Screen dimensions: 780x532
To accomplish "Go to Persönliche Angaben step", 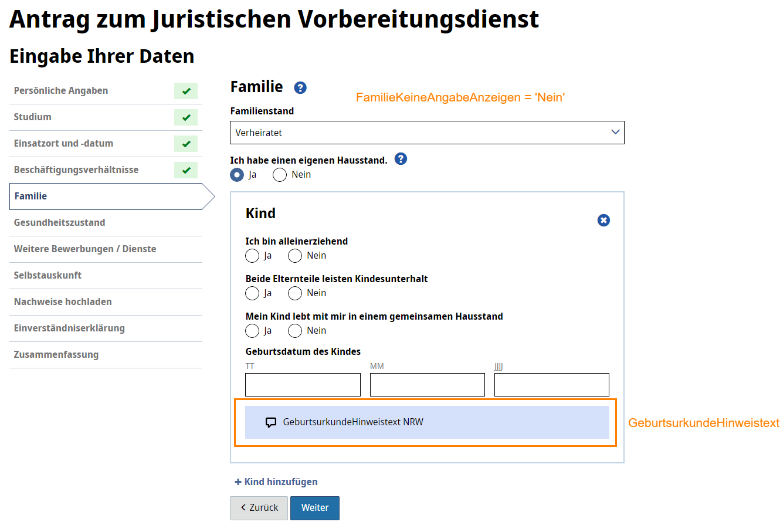I will point(106,91).
